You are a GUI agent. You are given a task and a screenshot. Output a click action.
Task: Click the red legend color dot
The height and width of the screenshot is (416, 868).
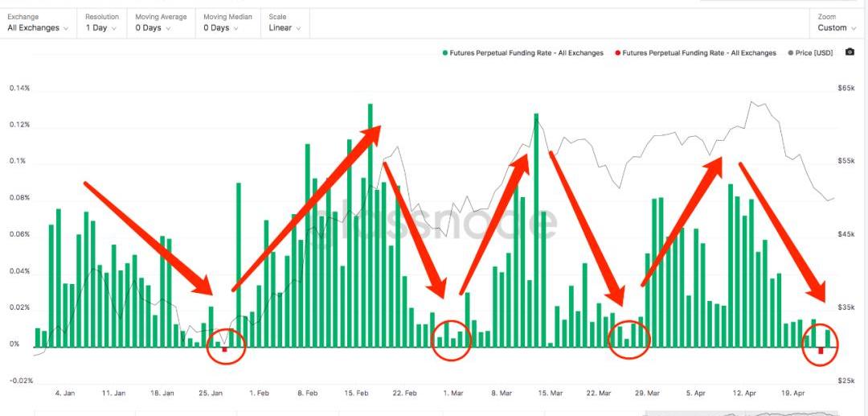click(x=617, y=53)
